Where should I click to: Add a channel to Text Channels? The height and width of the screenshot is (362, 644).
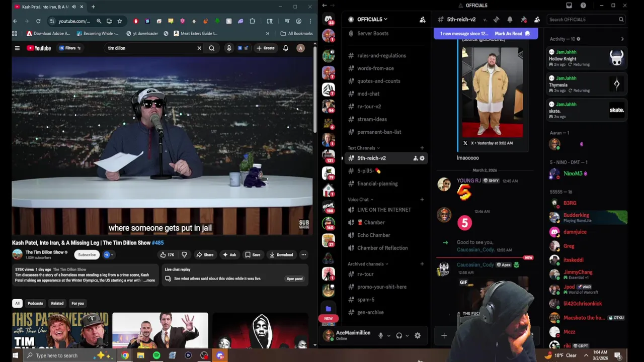(x=422, y=148)
